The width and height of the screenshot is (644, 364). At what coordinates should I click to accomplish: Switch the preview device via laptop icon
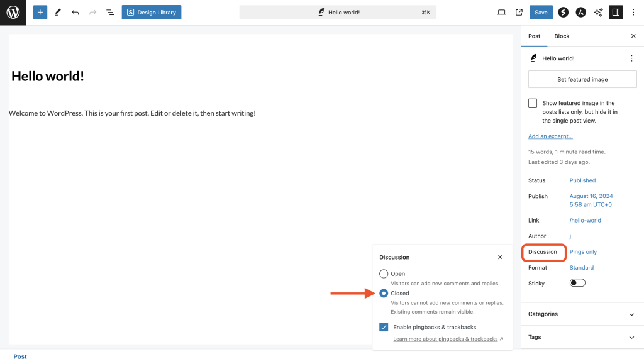coord(501,13)
